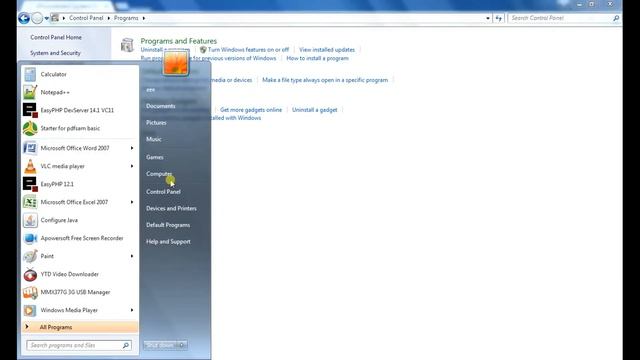Viewport: 640px width, 360px height.
Task: Click View installed updates link
Action: (x=327, y=50)
